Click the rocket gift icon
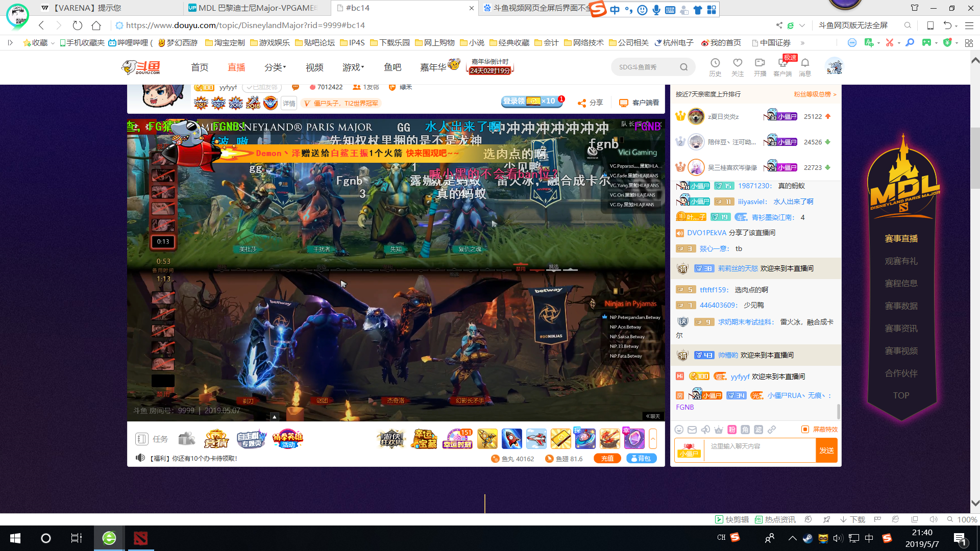 pyautogui.click(x=511, y=439)
